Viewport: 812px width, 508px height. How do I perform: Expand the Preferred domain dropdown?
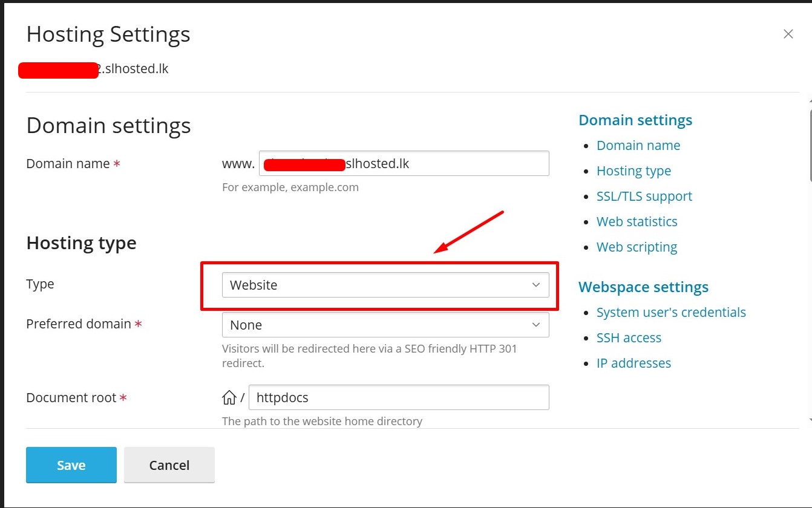point(385,325)
